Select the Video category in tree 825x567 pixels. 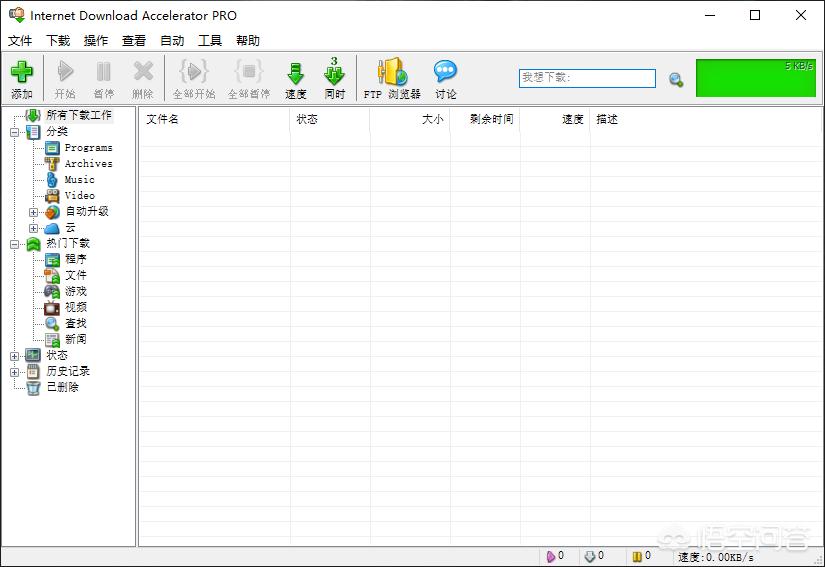79,196
